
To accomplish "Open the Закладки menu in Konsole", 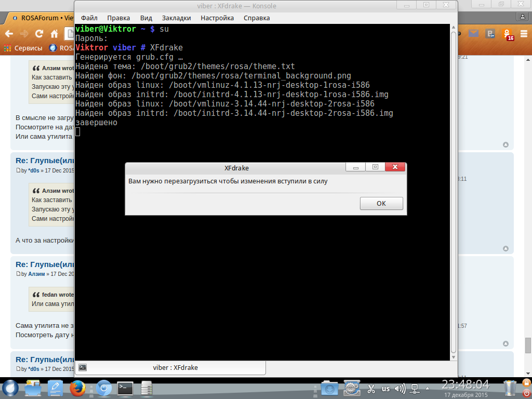I will point(176,18).
